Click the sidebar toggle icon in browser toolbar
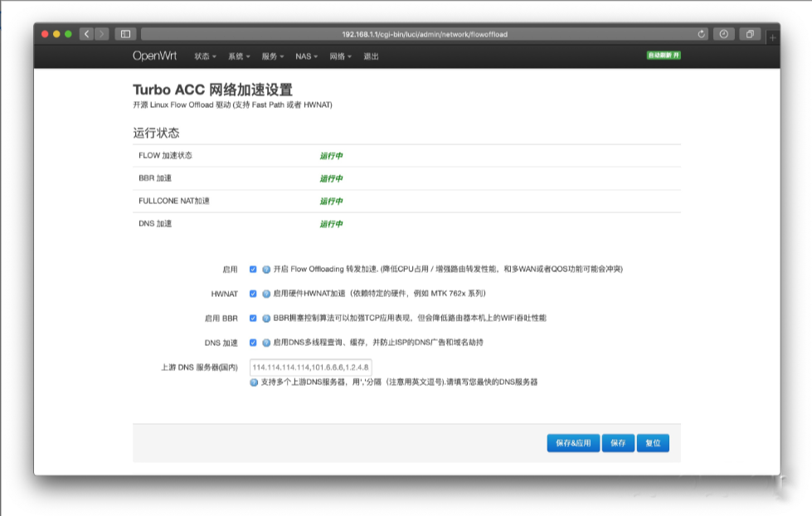This screenshot has height=516, width=812. (x=124, y=34)
